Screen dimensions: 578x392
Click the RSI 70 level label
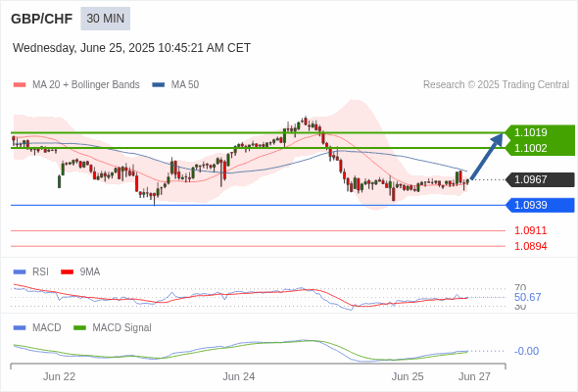(520, 287)
